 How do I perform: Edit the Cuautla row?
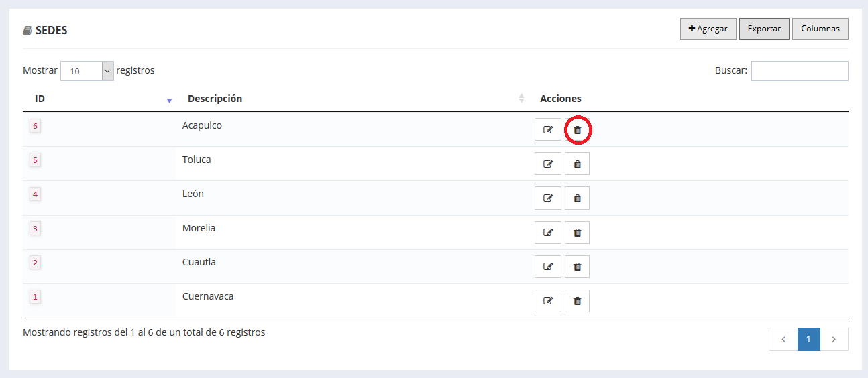click(x=548, y=267)
